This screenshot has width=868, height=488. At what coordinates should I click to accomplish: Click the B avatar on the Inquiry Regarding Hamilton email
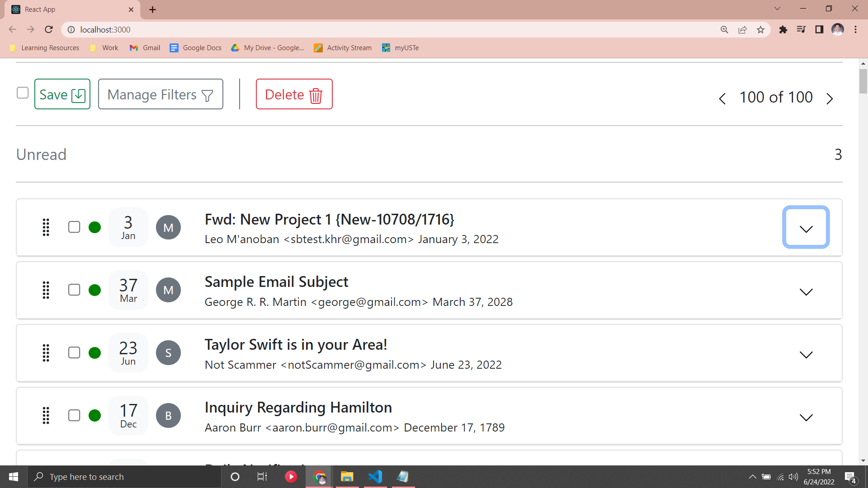168,416
